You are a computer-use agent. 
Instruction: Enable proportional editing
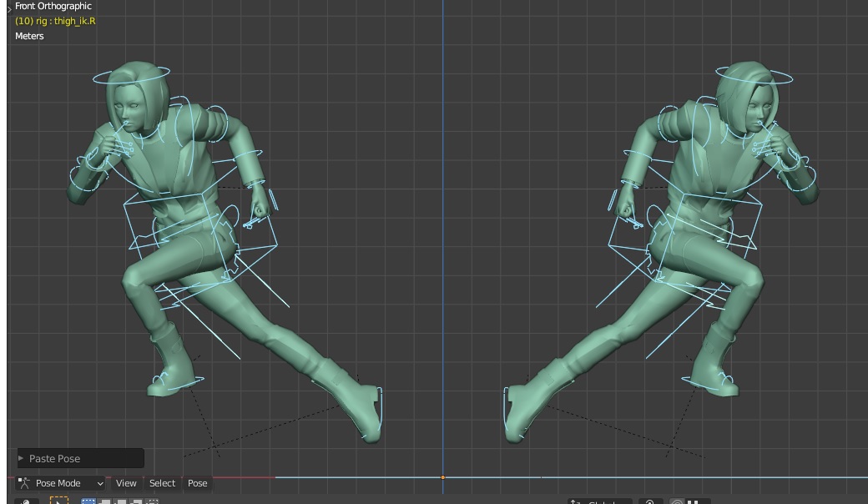(676, 501)
